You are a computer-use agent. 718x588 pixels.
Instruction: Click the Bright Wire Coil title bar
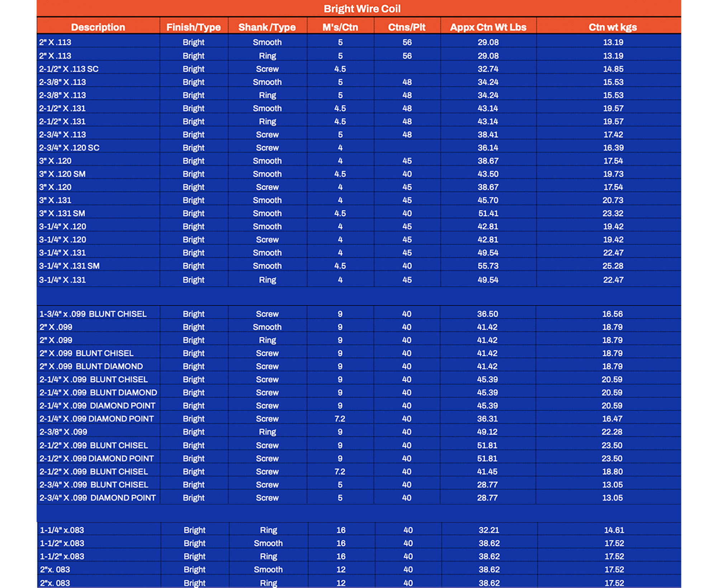coord(362,9)
